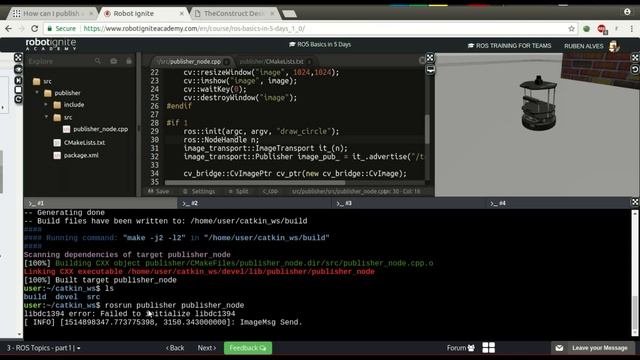Switch to 'How can I publish' browser tab
The height and width of the screenshot is (360, 640).
[51, 13]
